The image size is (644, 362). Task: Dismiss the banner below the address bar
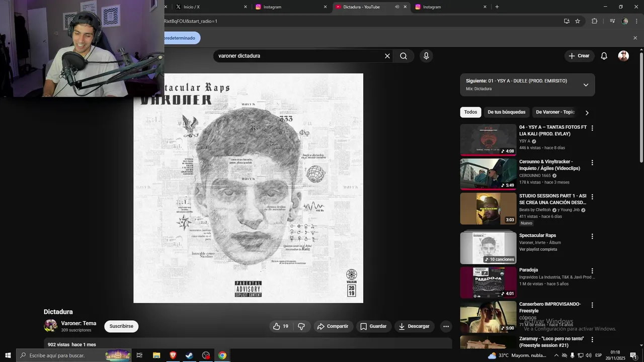click(635, 38)
